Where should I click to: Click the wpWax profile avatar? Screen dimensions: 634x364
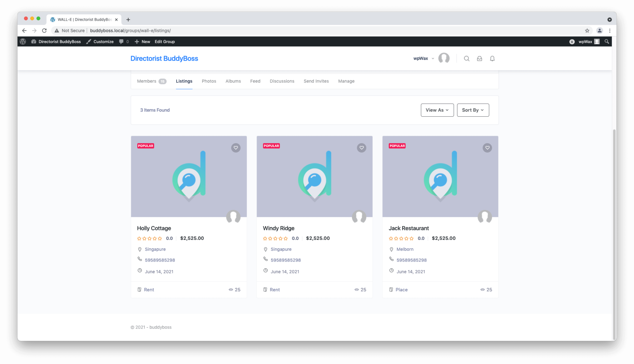click(x=444, y=58)
